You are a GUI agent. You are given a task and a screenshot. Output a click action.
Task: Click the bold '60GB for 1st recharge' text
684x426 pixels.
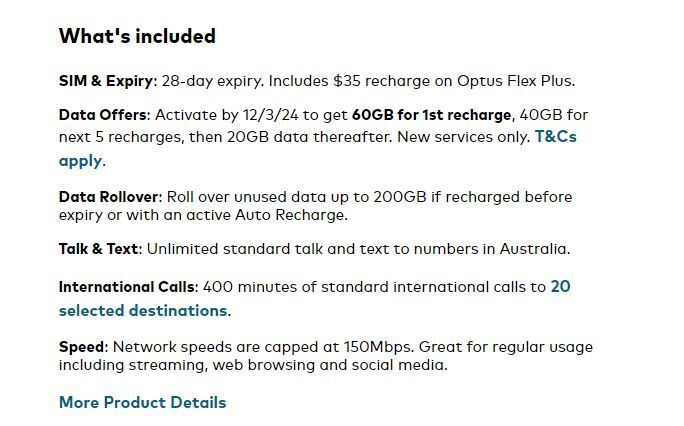pyautogui.click(x=431, y=115)
